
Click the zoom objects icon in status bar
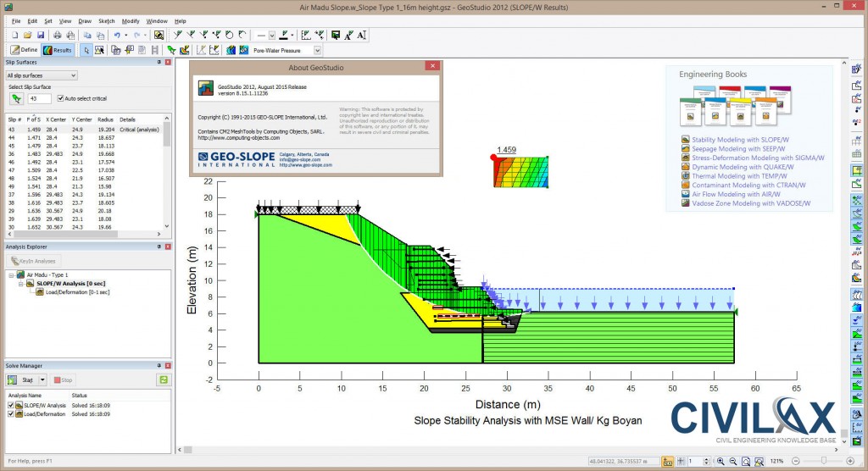[759, 461]
